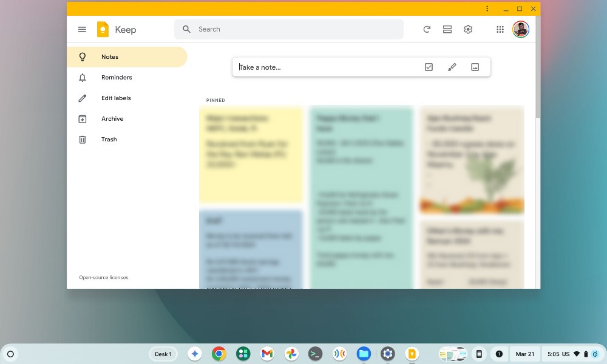
Task: Open the Google account avatar
Action: tap(521, 29)
